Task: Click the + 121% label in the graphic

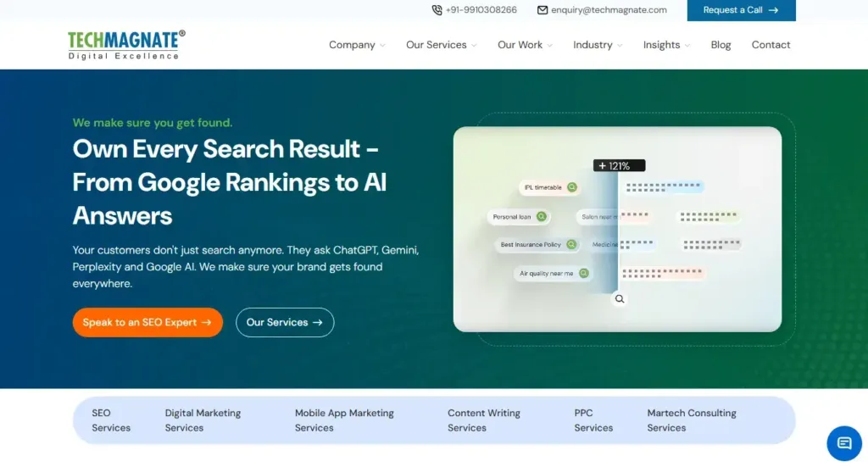Action: (x=619, y=165)
